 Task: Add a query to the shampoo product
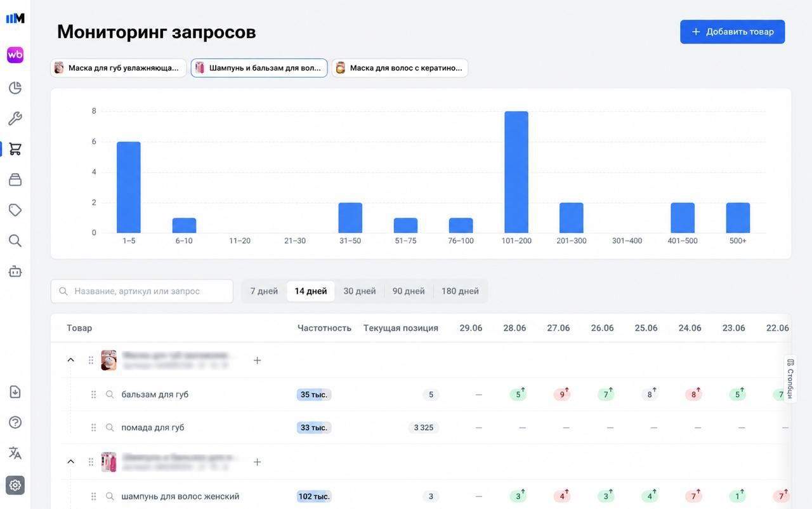pos(257,462)
